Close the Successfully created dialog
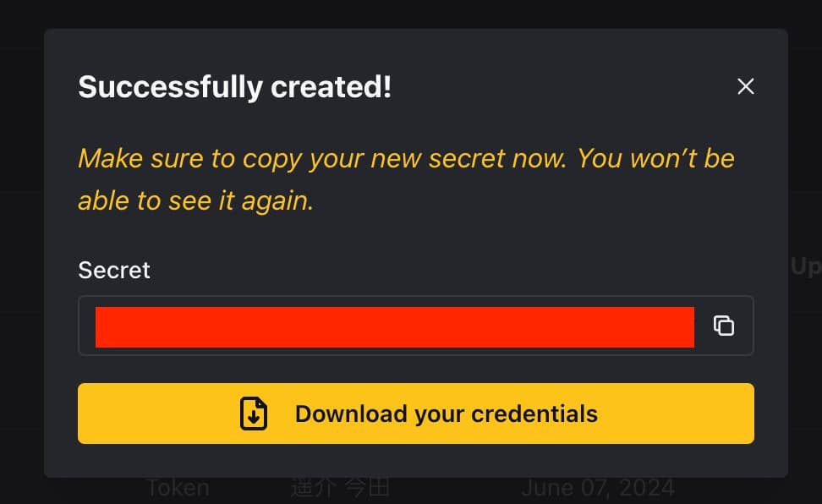The height and width of the screenshot is (504, 822). [x=745, y=86]
